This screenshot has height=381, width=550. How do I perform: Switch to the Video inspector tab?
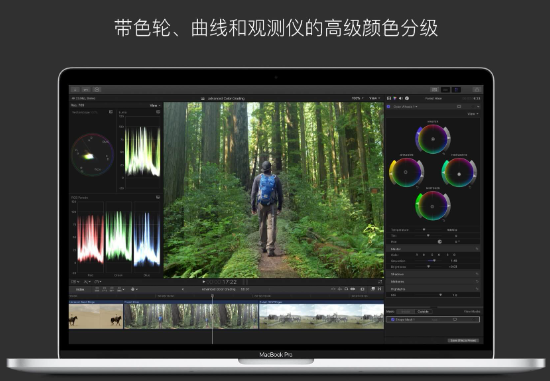click(389, 99)
